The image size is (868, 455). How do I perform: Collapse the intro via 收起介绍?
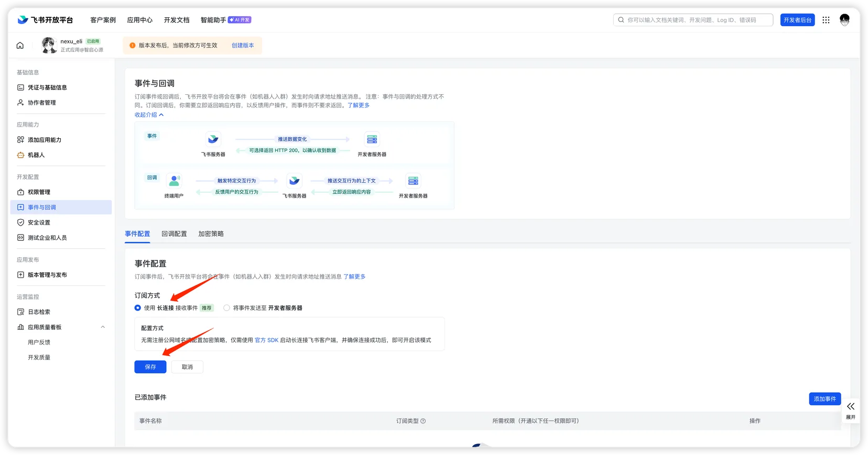pyautogui.click(x=149, y=115)
